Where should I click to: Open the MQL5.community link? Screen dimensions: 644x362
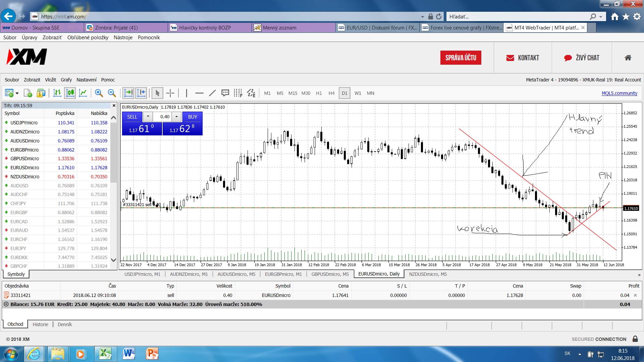click(x=619, y=93)
